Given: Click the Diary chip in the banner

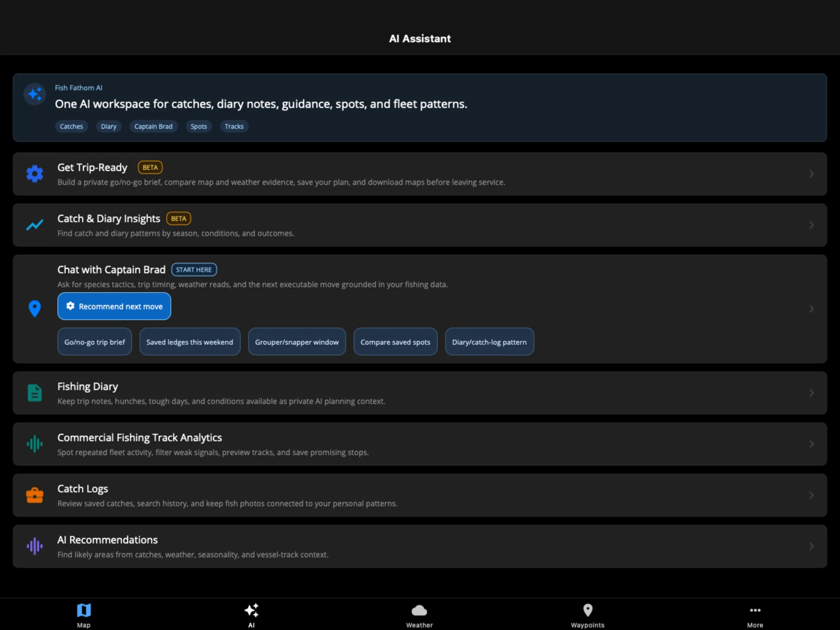Looking at the screenshot, I should tap(109, 126).
